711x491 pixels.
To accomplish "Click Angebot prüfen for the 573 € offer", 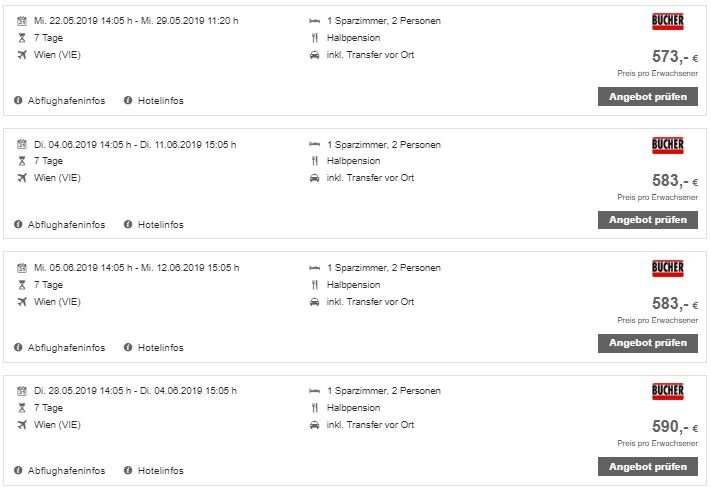I will click(x=648, y=97).
